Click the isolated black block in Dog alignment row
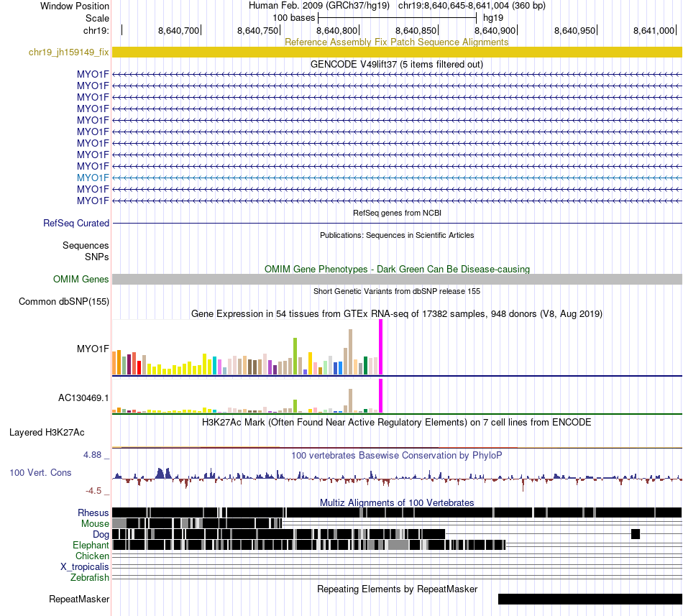683x616 pixels. [636, 534]
